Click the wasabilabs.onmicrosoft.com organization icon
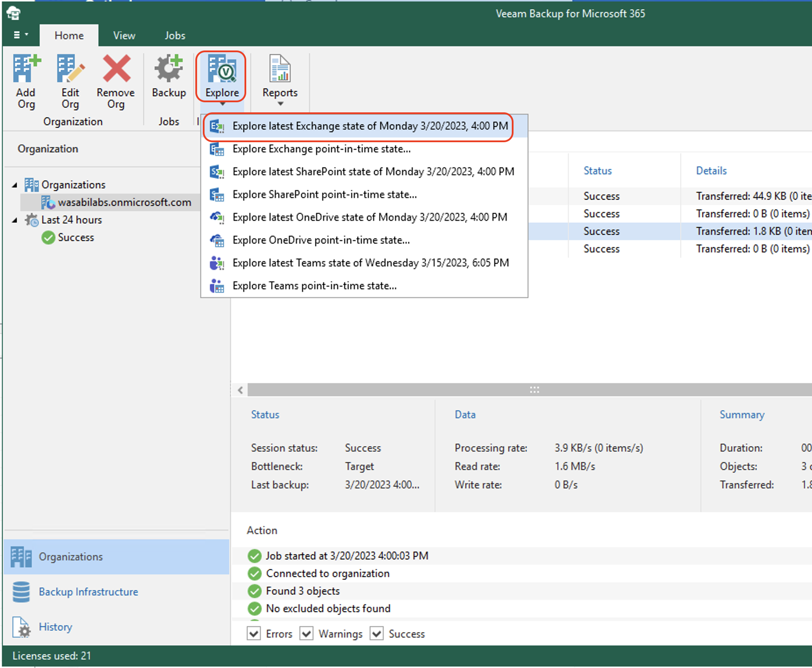The width and height of the screenshot is (812, 668). pyautogui.click(x=48, y=202)
